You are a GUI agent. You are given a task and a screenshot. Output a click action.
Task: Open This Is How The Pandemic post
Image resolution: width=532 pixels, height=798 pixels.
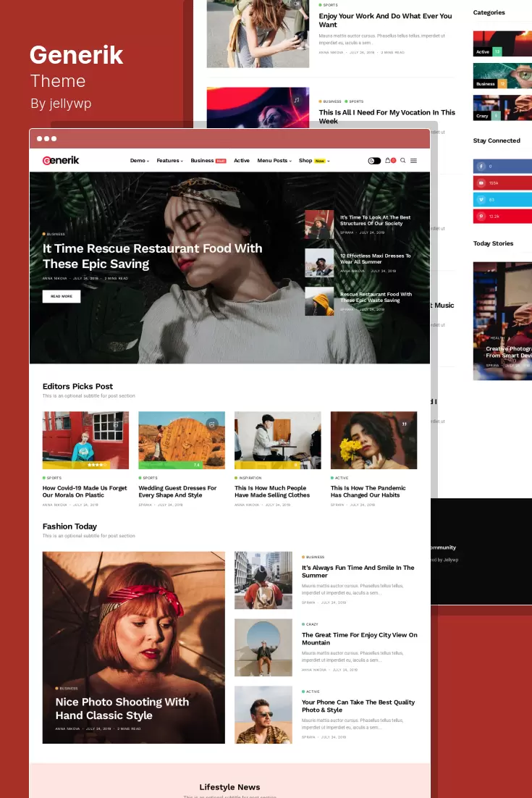(x=368, y=492)
